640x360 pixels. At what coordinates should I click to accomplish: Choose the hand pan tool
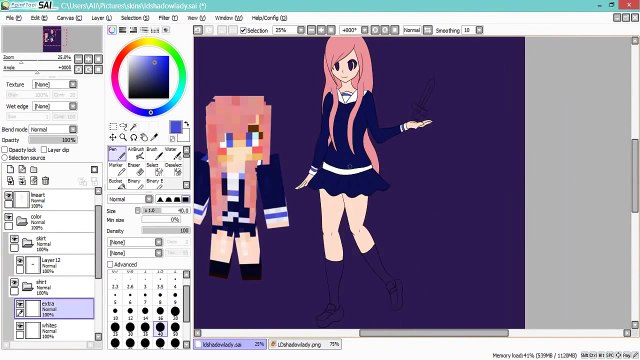point(144,137)
